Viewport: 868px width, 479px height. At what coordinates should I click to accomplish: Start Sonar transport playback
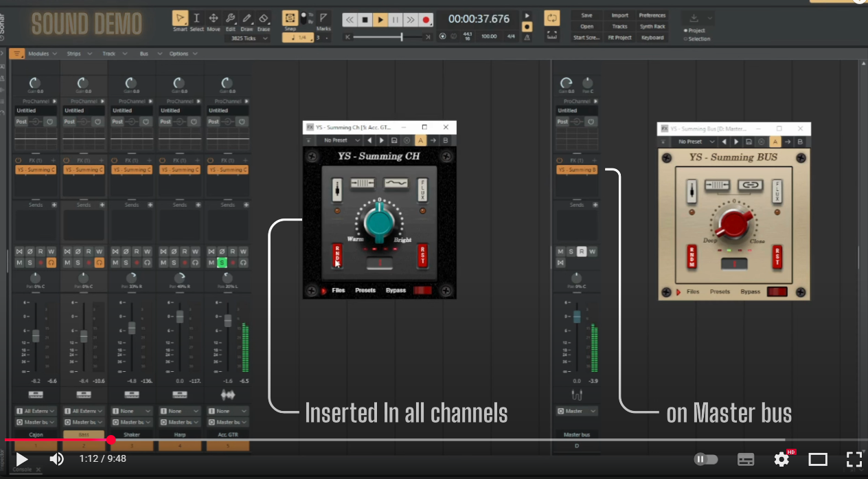[380, 20]
